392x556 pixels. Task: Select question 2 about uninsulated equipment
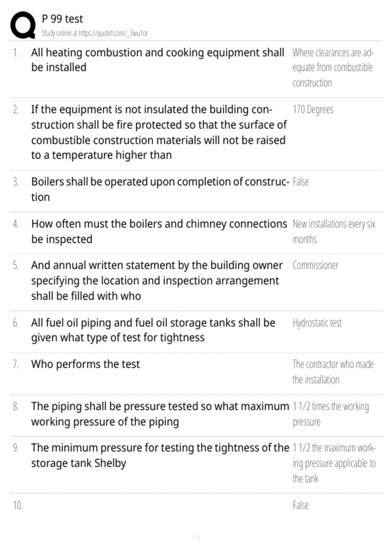(x=159, y=132)
